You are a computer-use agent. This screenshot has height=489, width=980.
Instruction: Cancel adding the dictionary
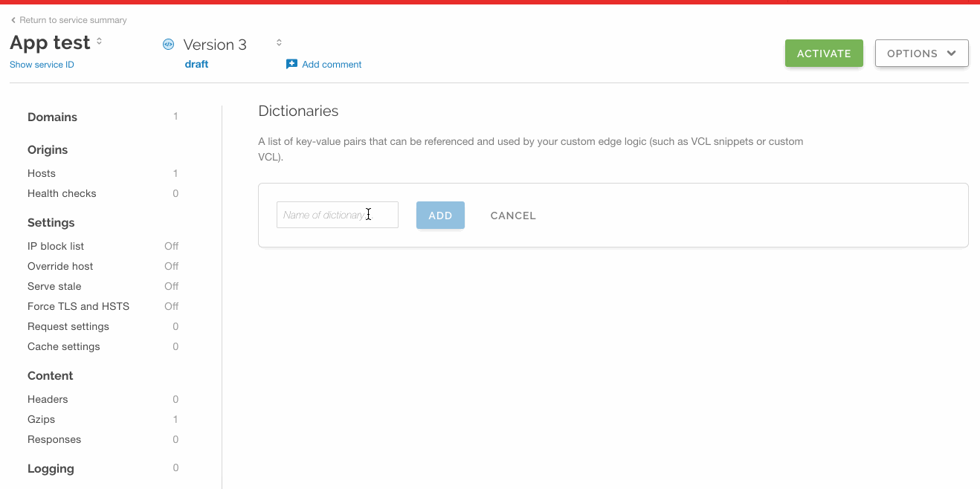pyautogui.click(x=513, y=216)
